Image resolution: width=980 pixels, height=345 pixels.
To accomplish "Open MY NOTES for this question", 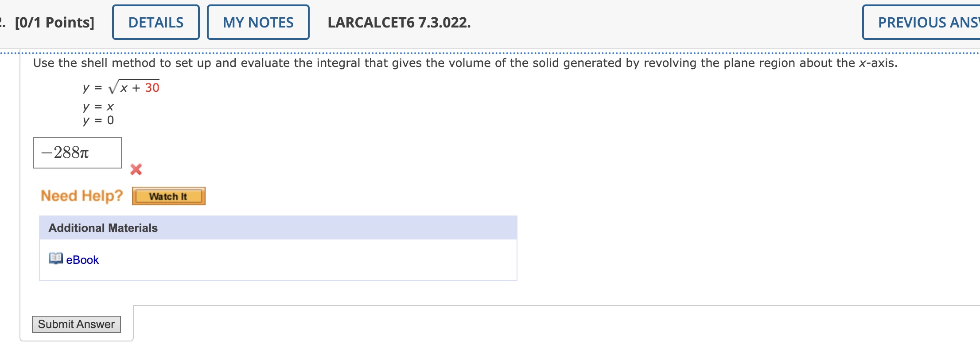I will pyautogui.click(x=258, y=22).
